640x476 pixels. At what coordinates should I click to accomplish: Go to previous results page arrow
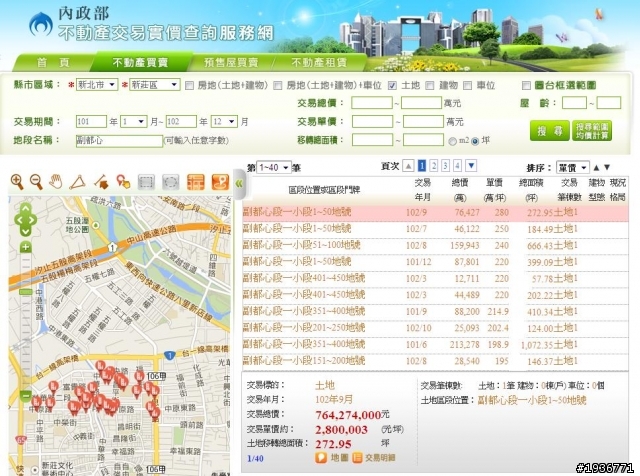(x=408, y=166)
